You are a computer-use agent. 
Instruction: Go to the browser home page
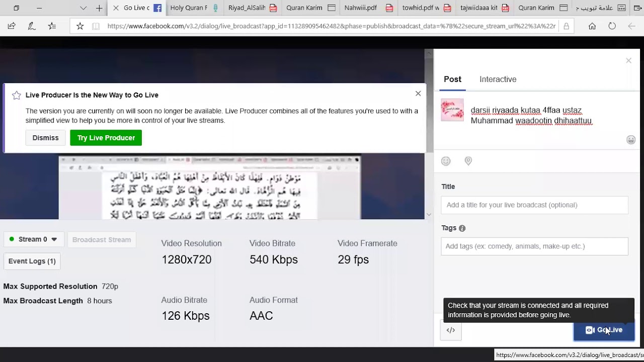click(592, 26)
